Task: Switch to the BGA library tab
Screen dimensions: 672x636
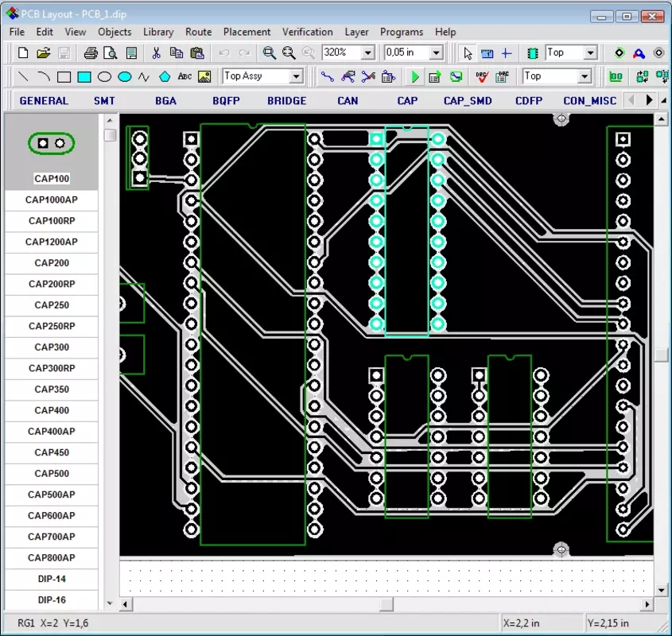Action: coord(166,101)
